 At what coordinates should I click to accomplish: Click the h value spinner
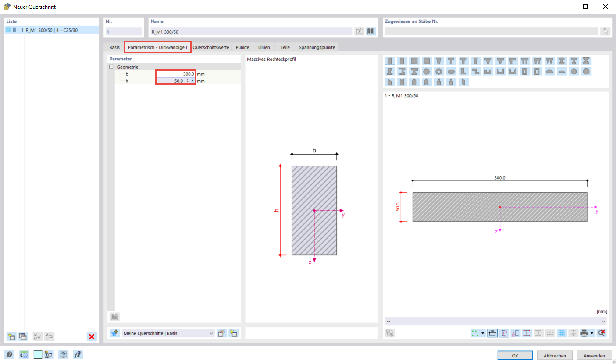coord(188,81)
